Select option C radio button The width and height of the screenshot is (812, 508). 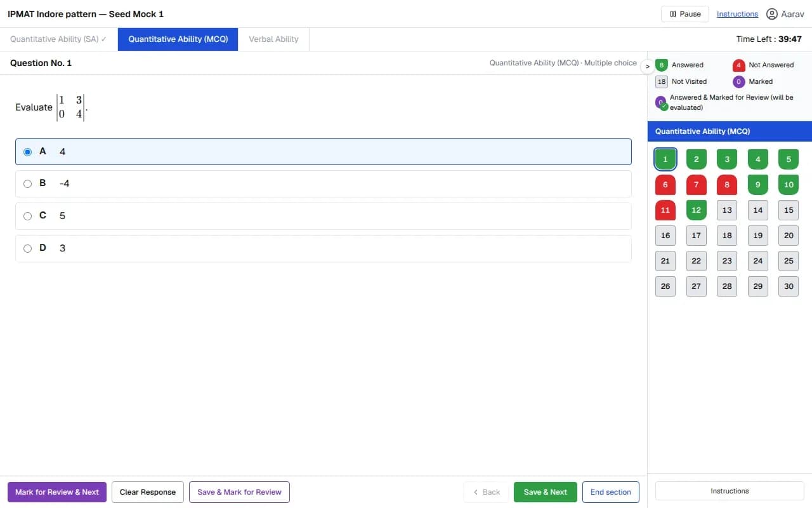tap(27, 216)
